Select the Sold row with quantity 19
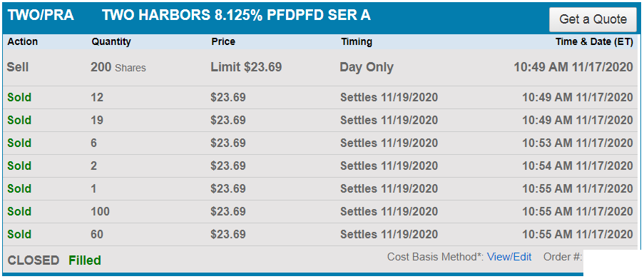Screen dimensions: 644x279 [x=320, y=121]
